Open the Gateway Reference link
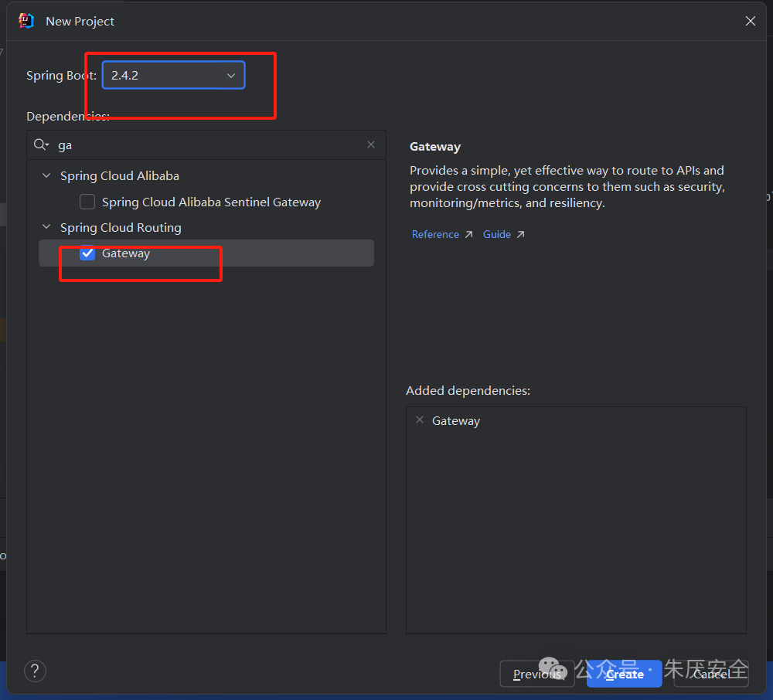 (x=435, y=234)
